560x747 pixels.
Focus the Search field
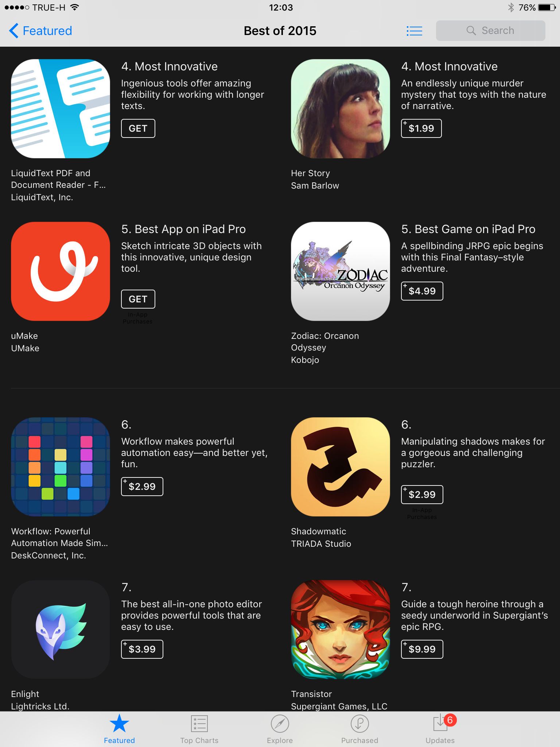491,31
